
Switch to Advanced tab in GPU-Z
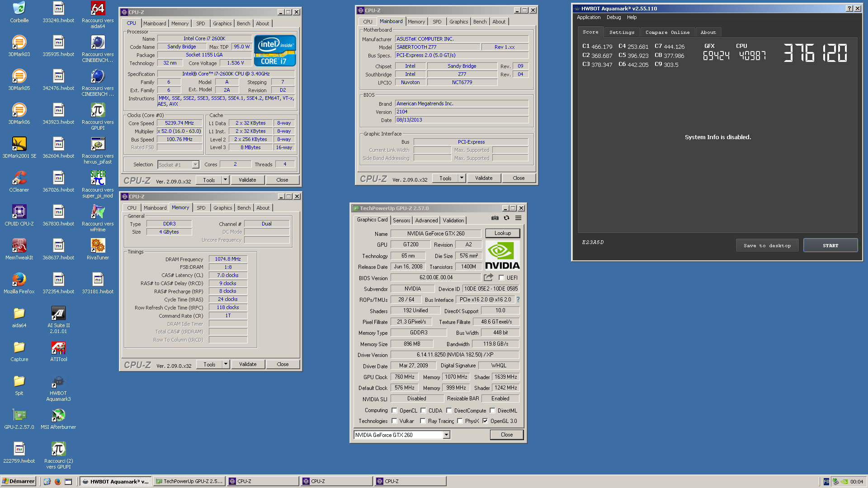426,221
